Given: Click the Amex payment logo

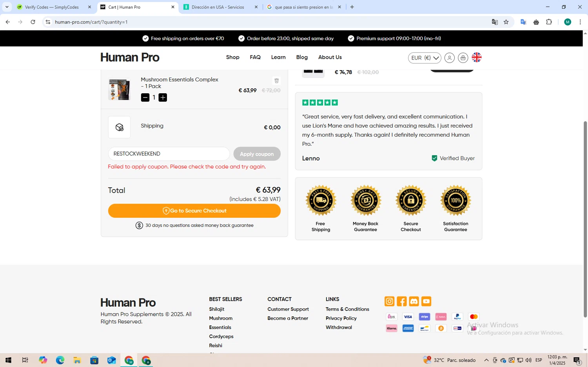Looking at the screenshot, I should (x=408, y=328).
